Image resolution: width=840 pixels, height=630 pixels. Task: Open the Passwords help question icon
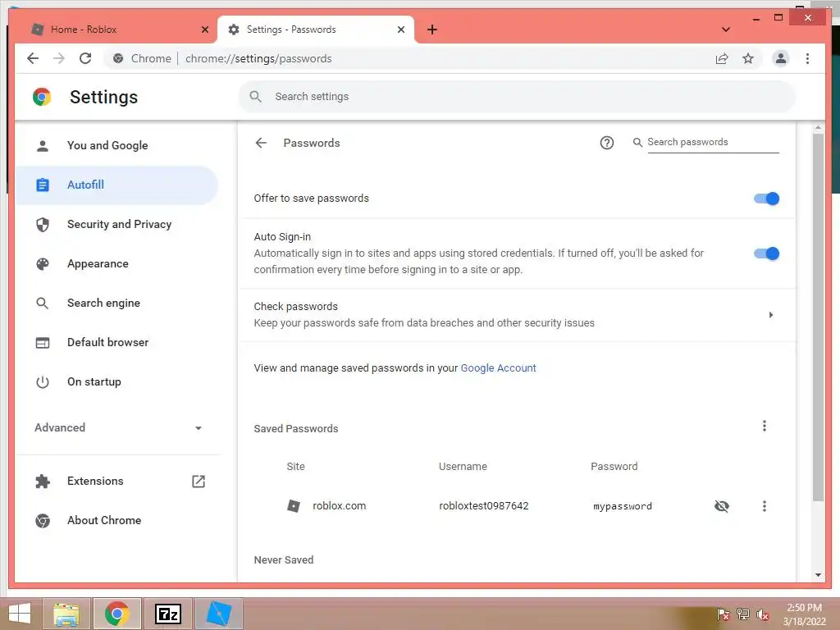[606, 143]
